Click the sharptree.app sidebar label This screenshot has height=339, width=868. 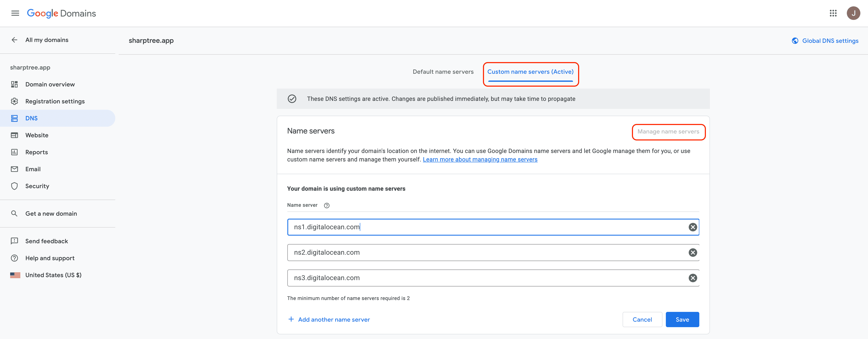tap(30, 67)
